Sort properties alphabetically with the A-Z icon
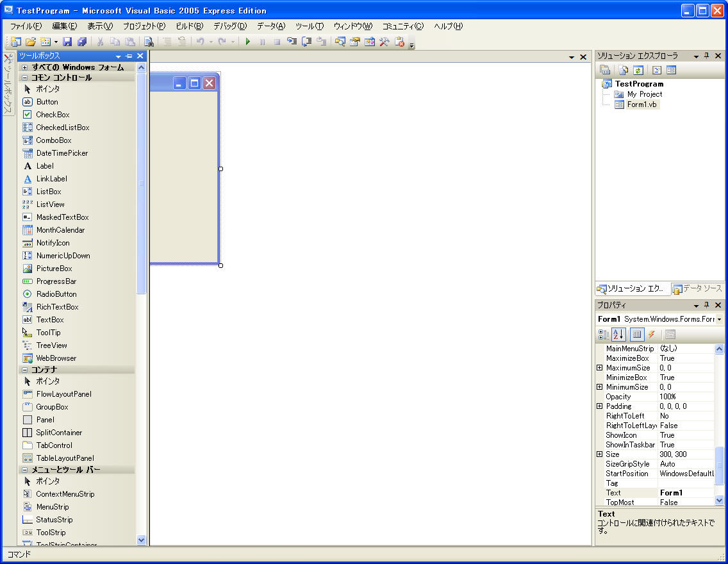 point(618,334)
